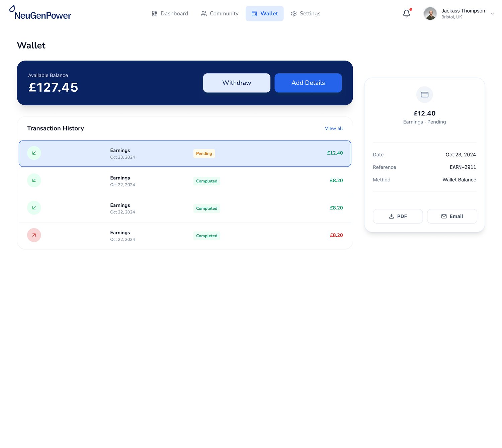Go to the Community tab
The image size is (502, 448).
220,13
